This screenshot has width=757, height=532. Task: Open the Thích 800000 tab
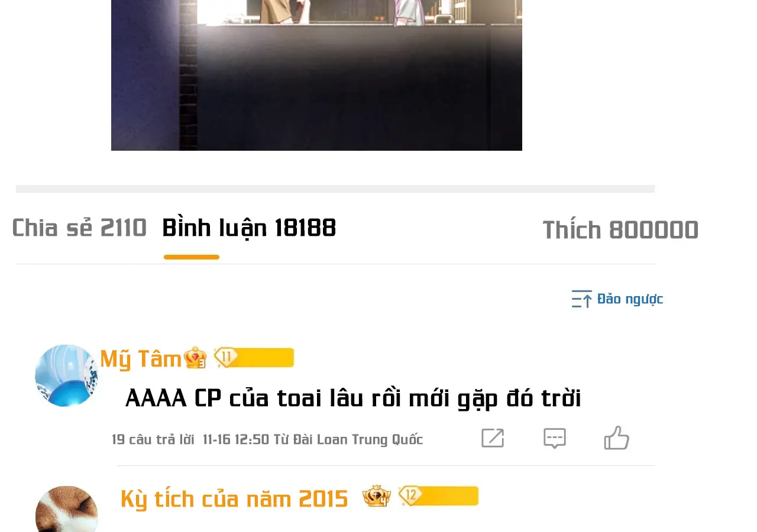(620, 230)
